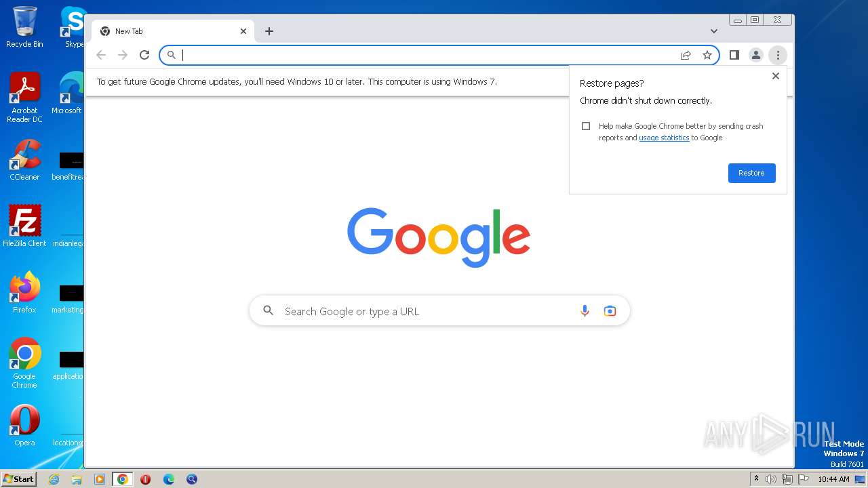
Task: Click the Back navigation arrow in Chrome
Action: (x=101, y=55)
